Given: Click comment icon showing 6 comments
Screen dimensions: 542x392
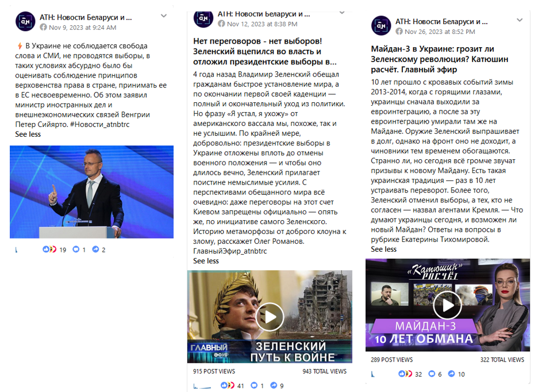Looking at the screenshot, I should (432, 374).
